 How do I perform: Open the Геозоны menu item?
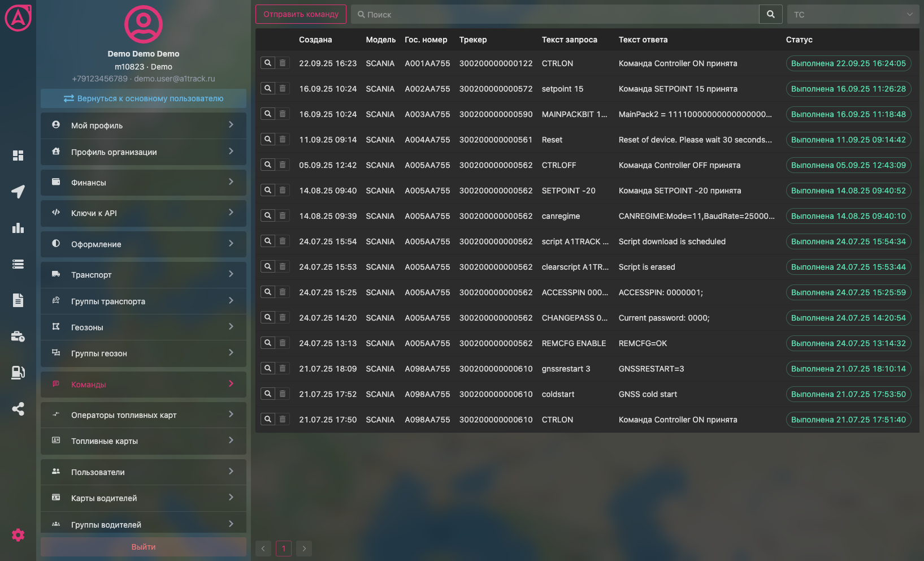144,327
